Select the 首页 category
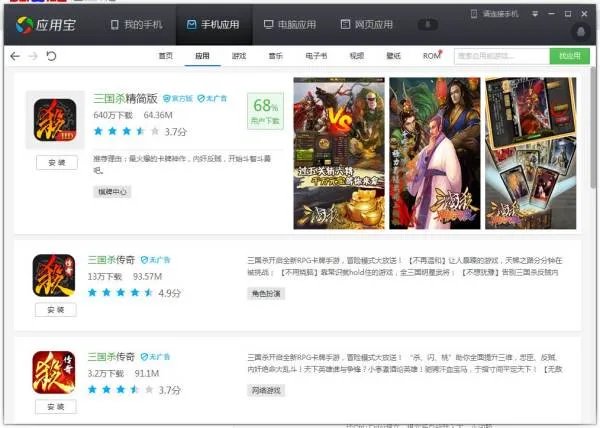Image resolution: width=600 pixels, height=428 pixels. tap(166, 56)
